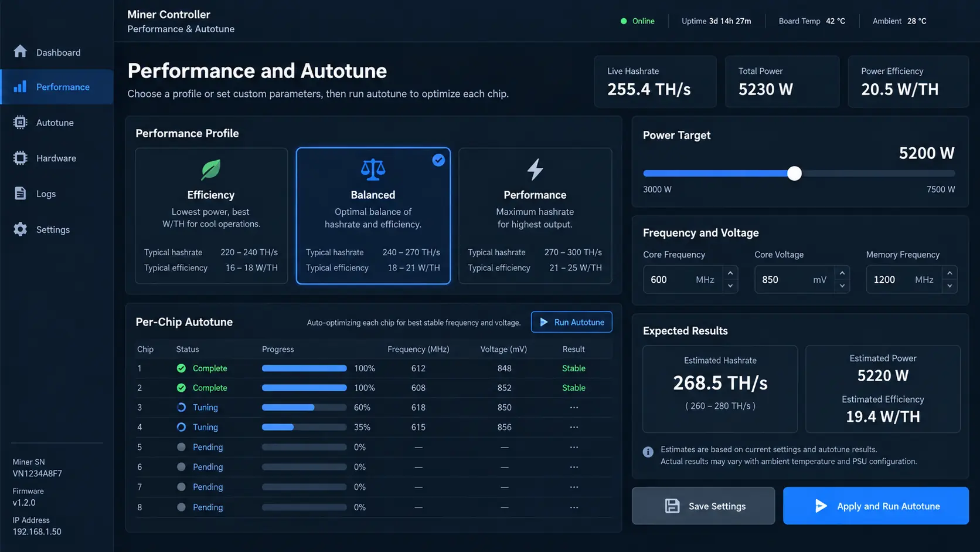Image resolution: width=980 pixels, height=552 pixels.
Task: Click the Autotune chip icon in sidebar
Action: [x=20, y=122]
